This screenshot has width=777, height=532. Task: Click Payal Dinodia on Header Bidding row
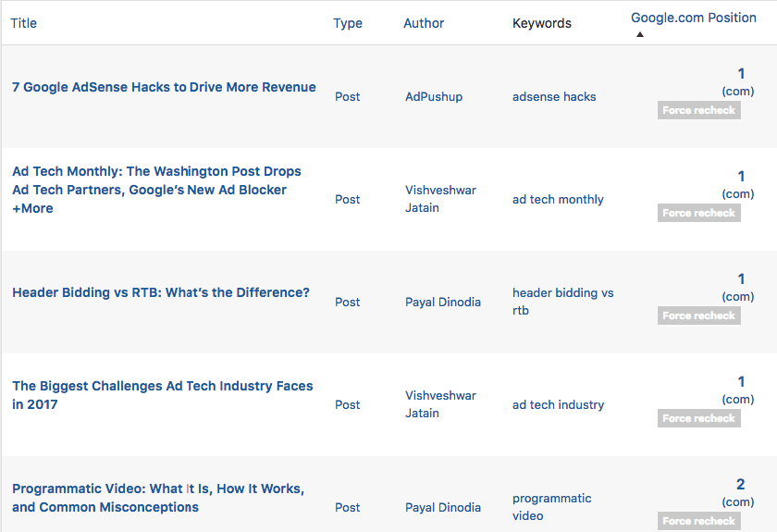tap(443, 302)
